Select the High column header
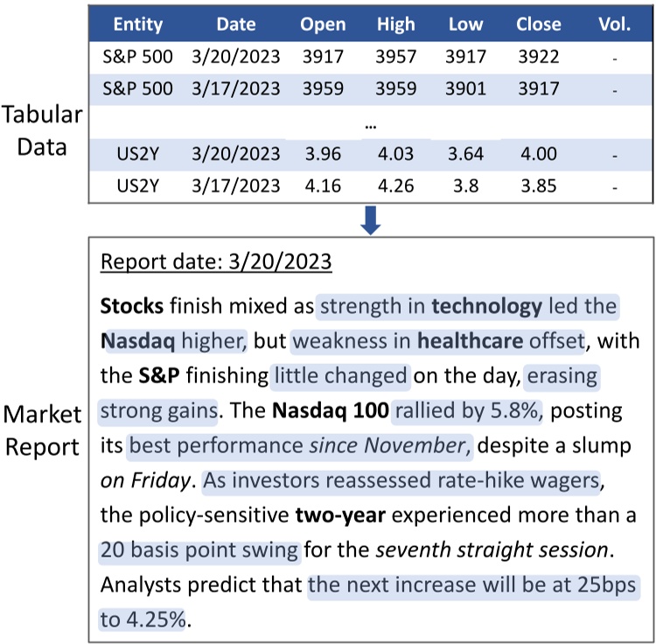The width and height of the screenshot is (656, 644). pos(396,24)
